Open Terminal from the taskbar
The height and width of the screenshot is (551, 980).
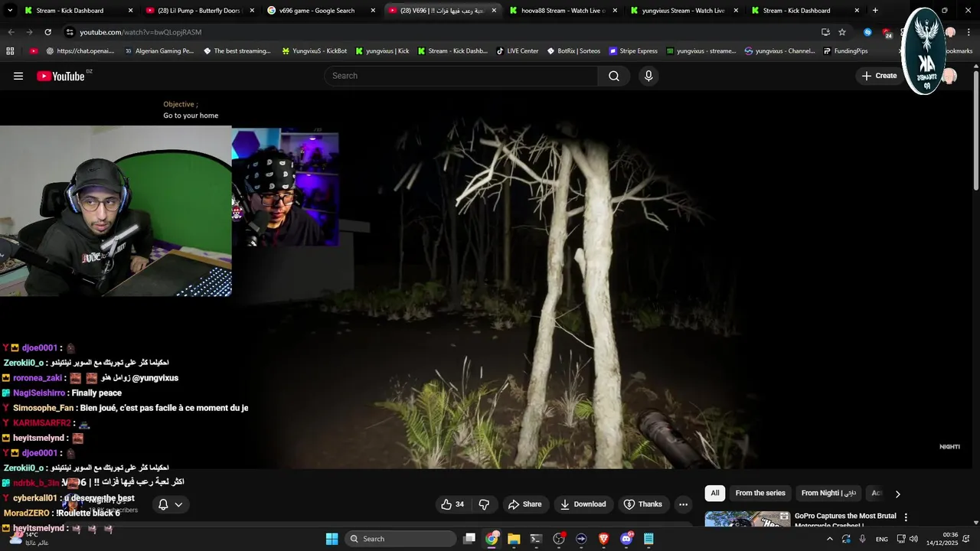[536, 539]
